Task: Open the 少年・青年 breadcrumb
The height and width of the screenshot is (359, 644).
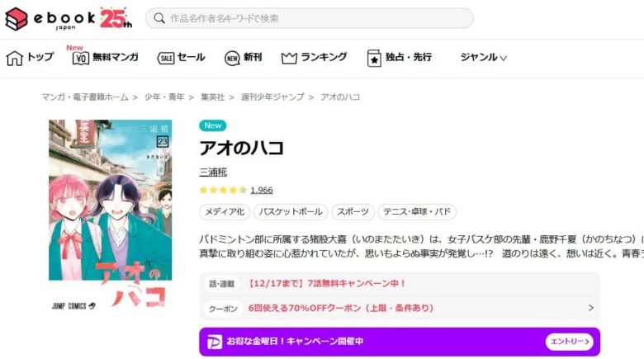Action: pyautogui.click(x=164, y=97)
